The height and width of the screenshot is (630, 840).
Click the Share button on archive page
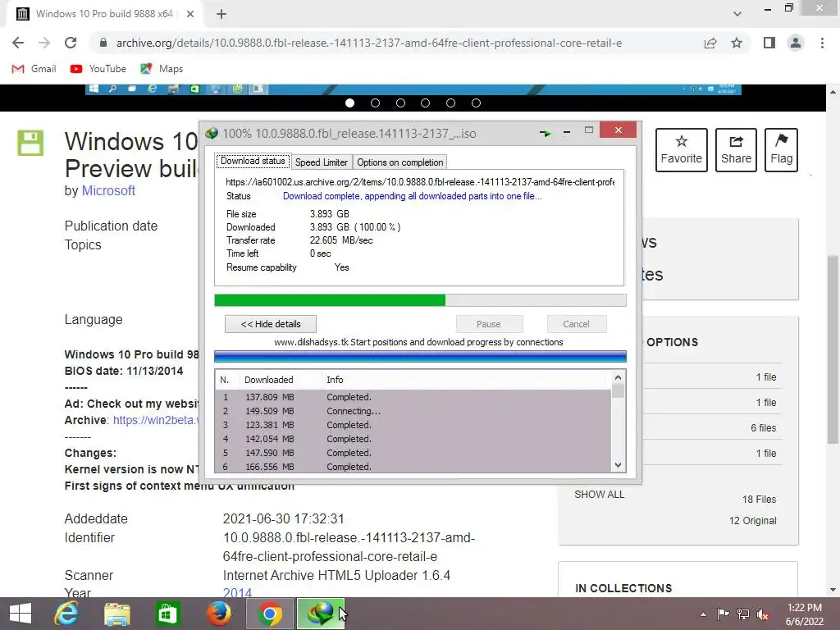[x=736, y=150]
